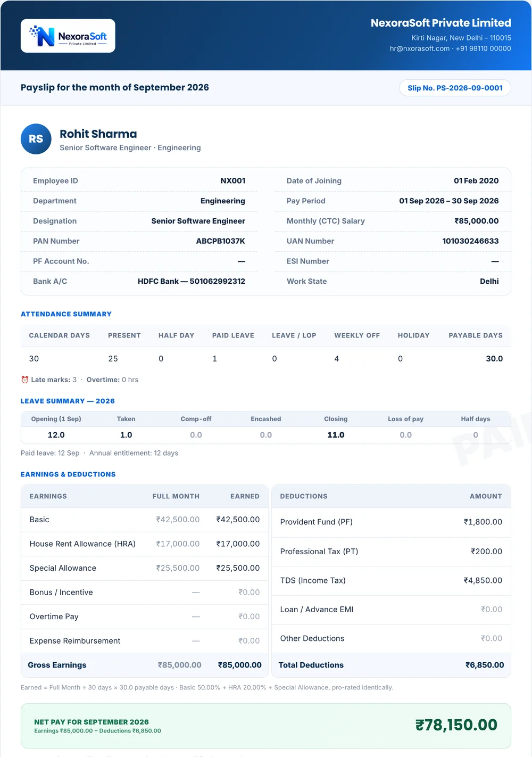The width and height of the screenshot is (532, 757).
Task: Click the subtitle Senior Software Engineer · Engineering
Action: 130,147
